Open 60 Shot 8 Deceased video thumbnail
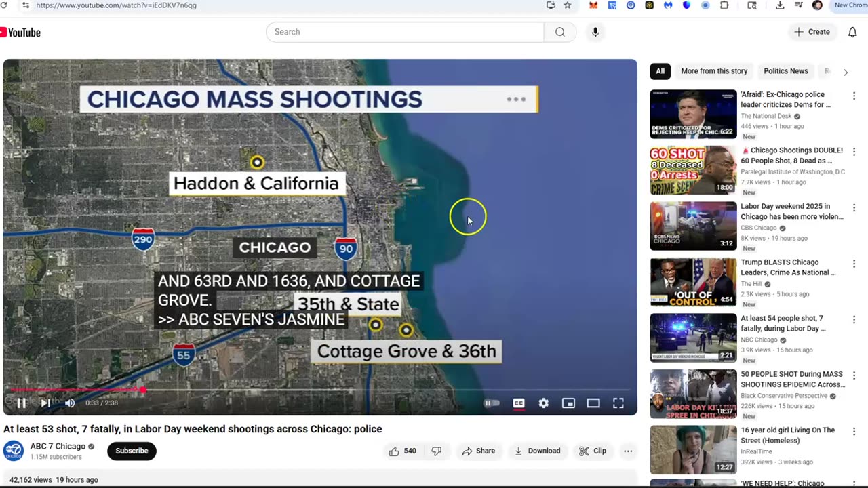This screenshot has height=488, width=868. tap(693, 170)
